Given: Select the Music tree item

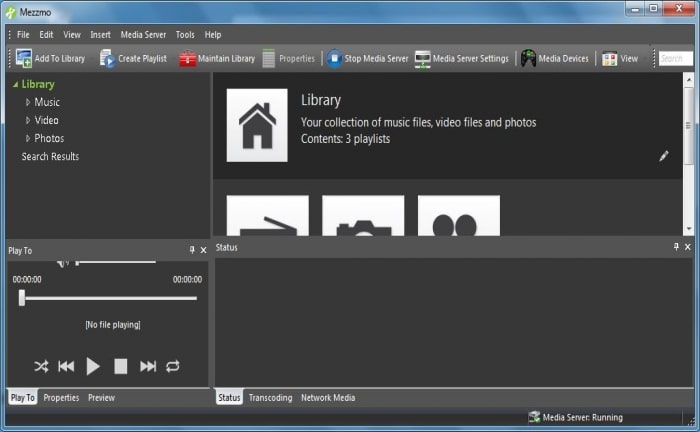Looking at the screenshot, I should (x=47, y=102).
